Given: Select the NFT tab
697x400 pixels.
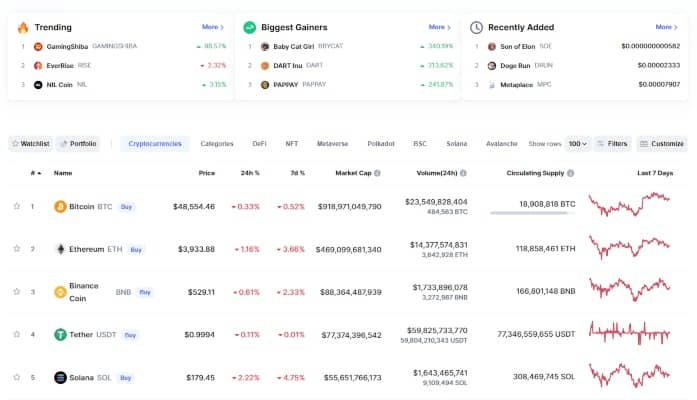Looking at the screenshot, I should [292, 144].
